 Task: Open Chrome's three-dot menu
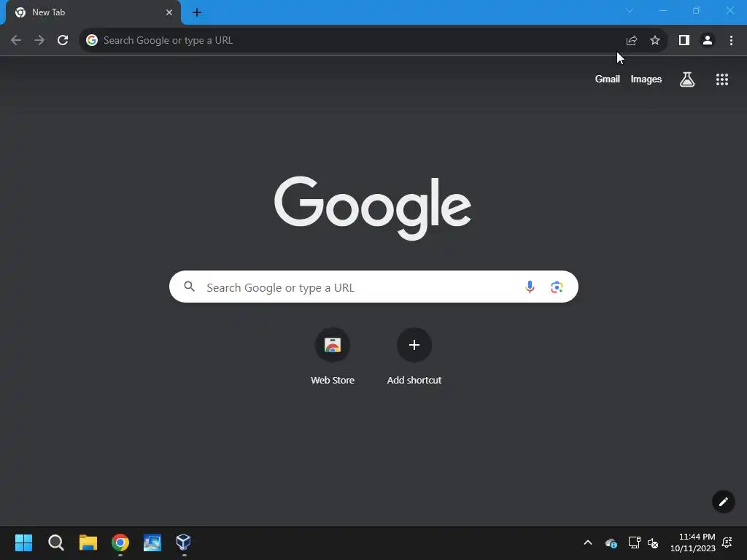[731, 41]
